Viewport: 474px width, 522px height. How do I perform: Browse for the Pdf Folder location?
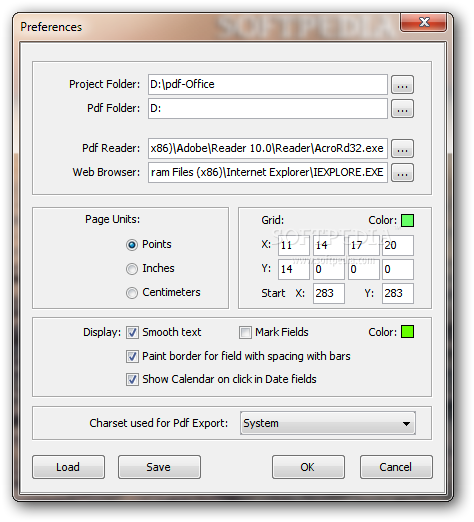pos(402,109)
